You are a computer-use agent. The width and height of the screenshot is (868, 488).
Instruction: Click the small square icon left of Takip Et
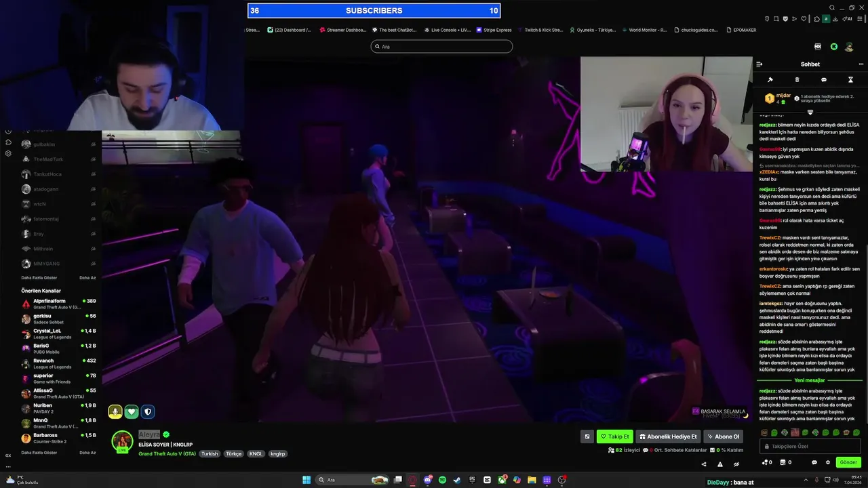[x=587, y=436]
